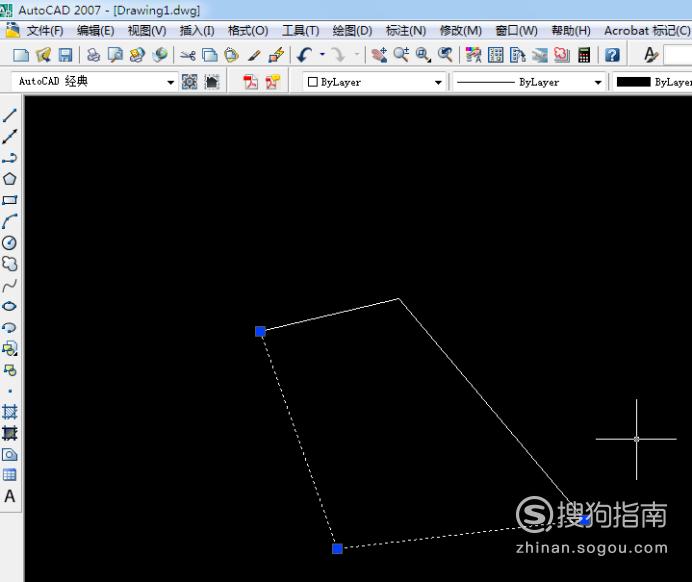Image resolution: width=692 pixels, height=582 pixels.
Task: Click the Redo arrow
Action: click(338, 55)
